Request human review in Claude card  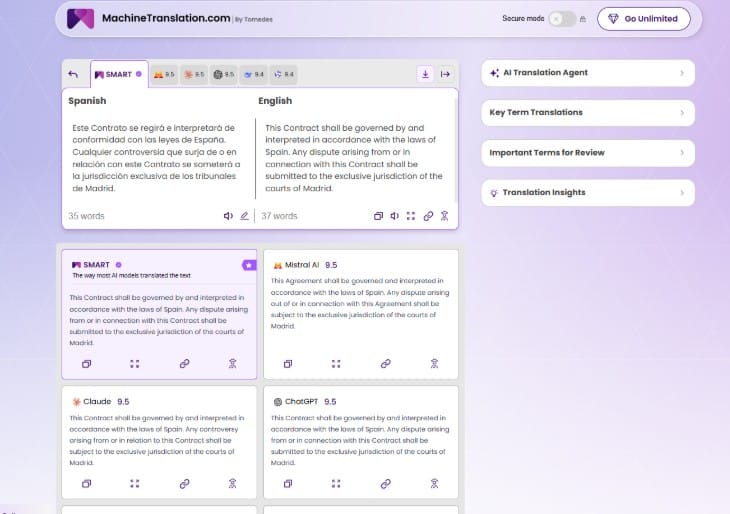click(232, 484)
